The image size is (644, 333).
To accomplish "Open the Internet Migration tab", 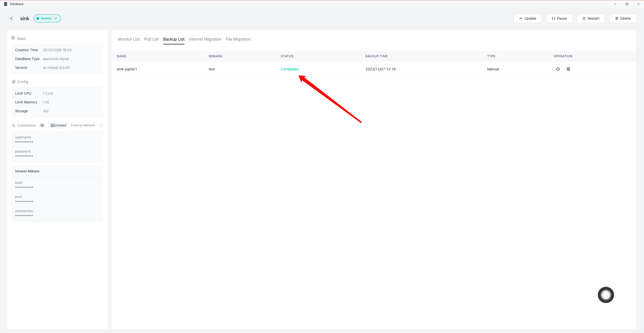I will pos(205,39).
